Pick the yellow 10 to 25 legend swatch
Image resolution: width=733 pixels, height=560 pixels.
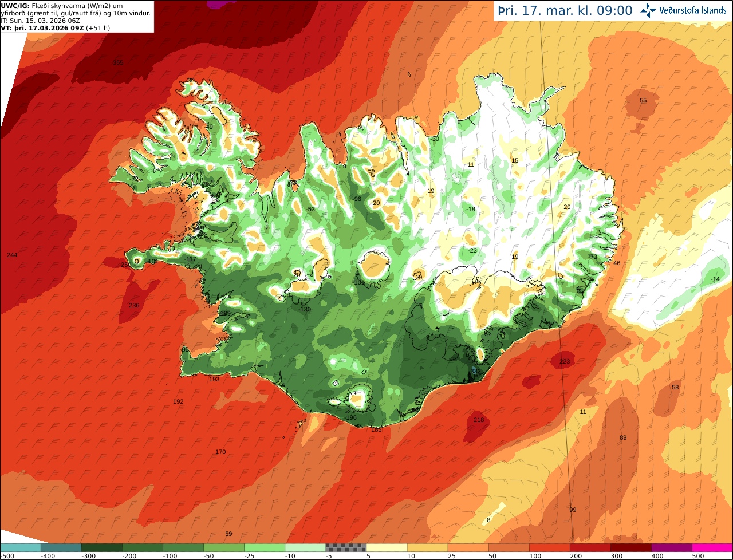(427, 547)
